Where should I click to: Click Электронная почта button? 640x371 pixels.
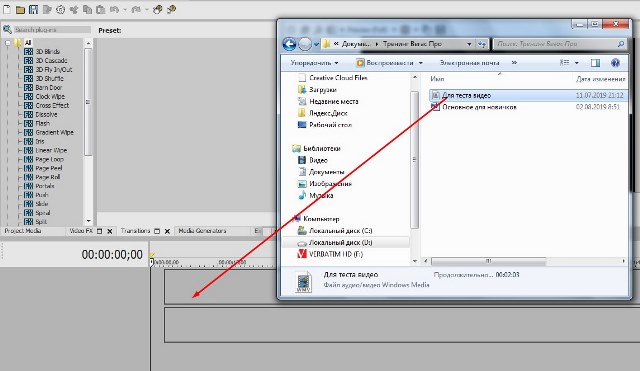(x=469, y=63)
